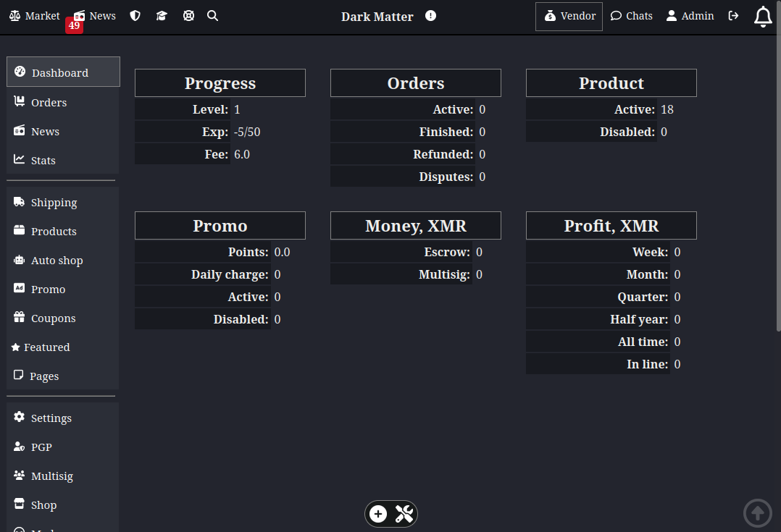Open Shipping in the sidebar

click(x=63, y=203)
